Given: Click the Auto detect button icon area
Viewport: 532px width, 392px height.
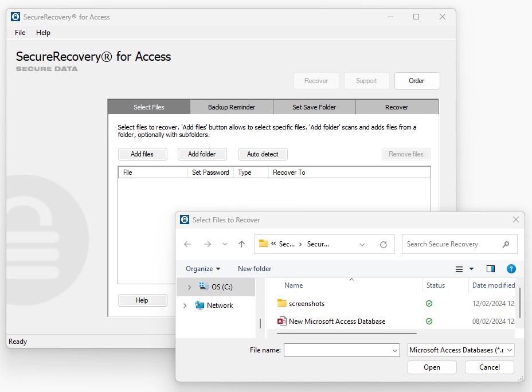Looking at the screenshot, I should coord(263,154).
